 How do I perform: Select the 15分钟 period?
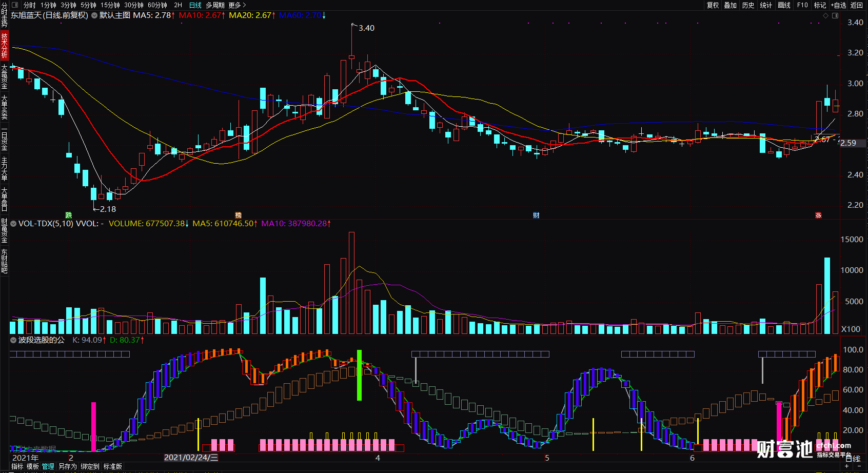tap(110, 5)
